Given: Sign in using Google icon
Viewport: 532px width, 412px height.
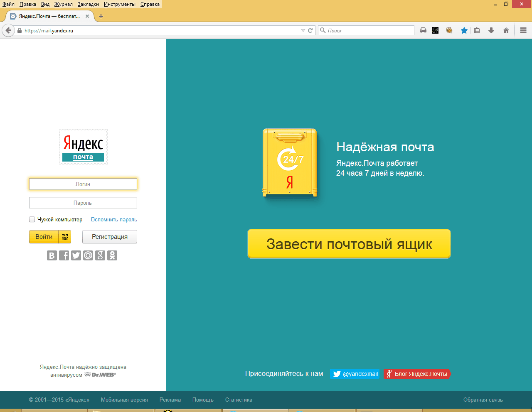Looking at the screenshot, I should (x=100, y=255).
